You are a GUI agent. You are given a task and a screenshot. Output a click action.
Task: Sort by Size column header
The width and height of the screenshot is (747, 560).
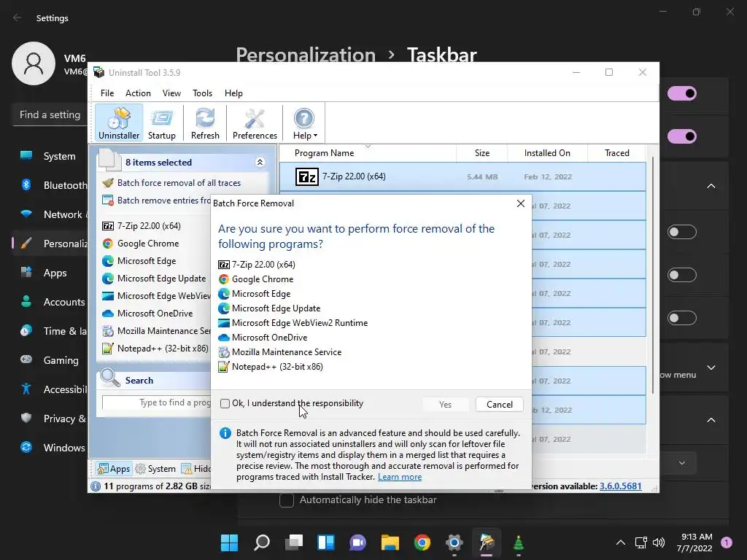tap(482, 153)
